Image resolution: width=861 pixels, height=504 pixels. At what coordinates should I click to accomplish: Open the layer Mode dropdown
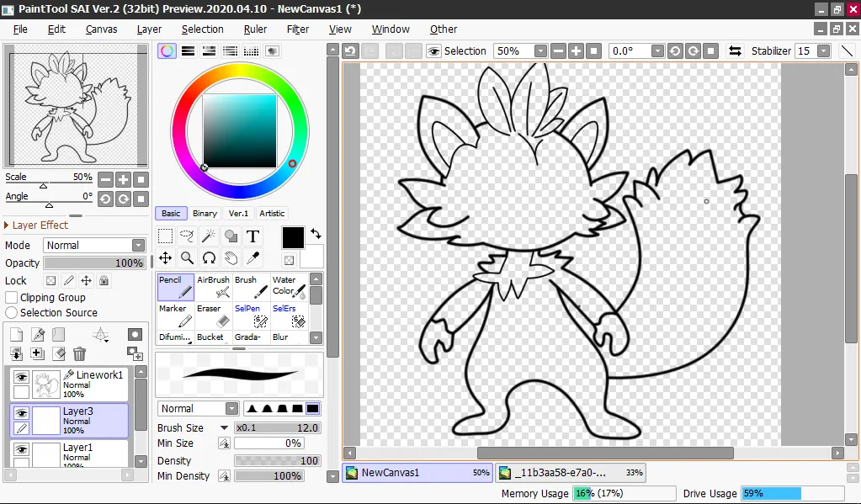(138, 245)
